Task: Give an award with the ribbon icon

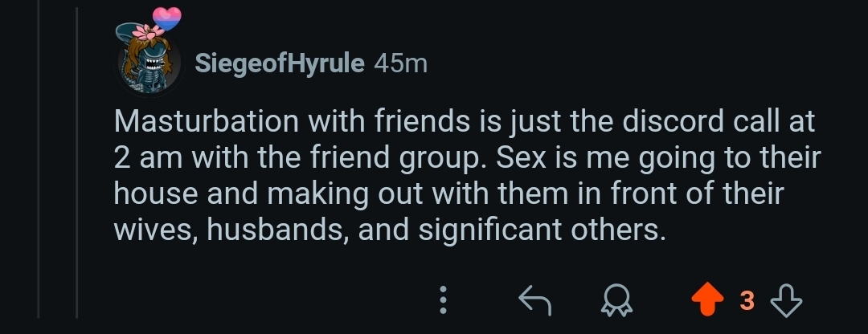Action: click(616, 300)
